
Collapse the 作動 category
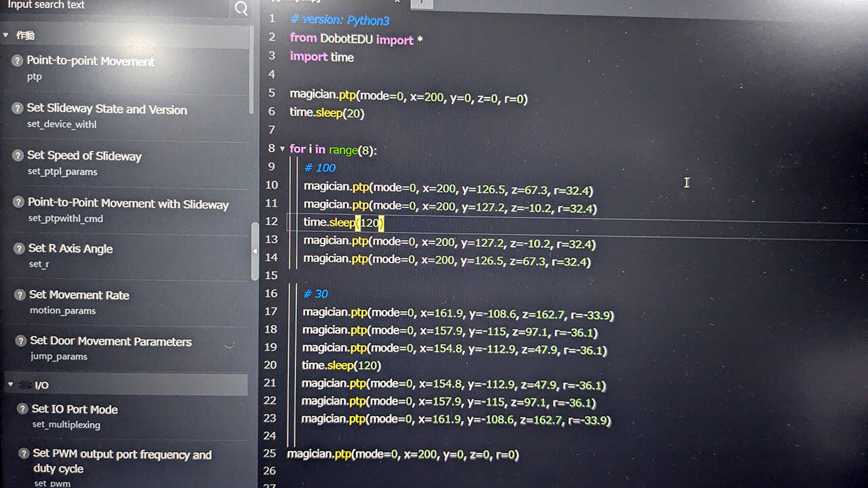point(6,35)
